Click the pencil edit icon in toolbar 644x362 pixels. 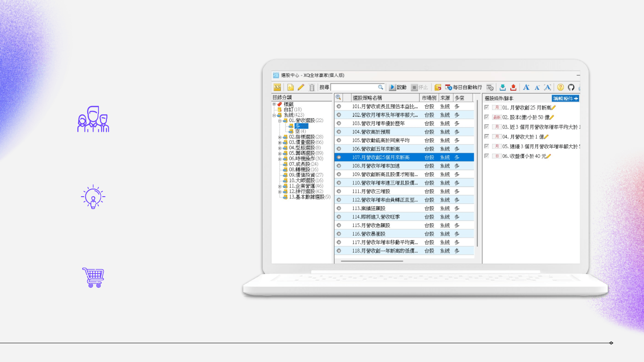pyautogui.click(x=301, y=87)
